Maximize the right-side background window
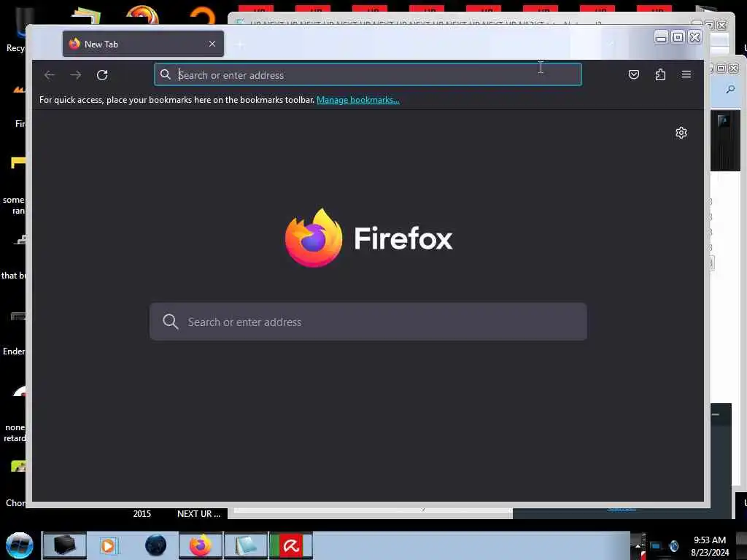The height and width of the screenshot is (560, 747). pos(721,68)
